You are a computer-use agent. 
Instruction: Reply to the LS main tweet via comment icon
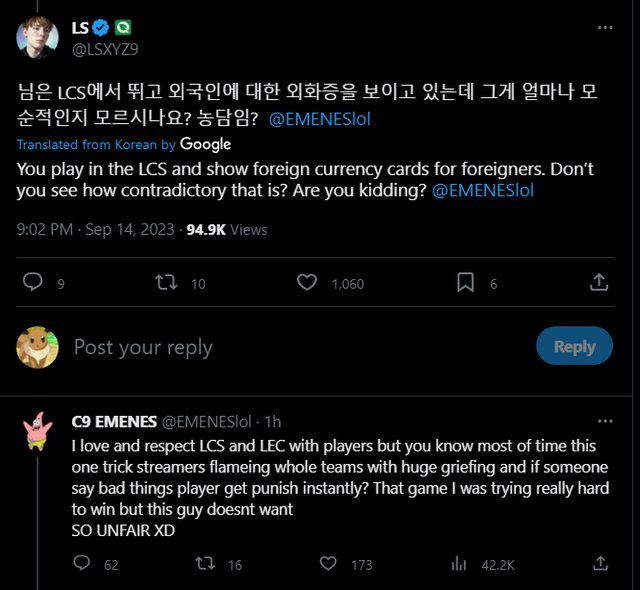tap(33, 283)
